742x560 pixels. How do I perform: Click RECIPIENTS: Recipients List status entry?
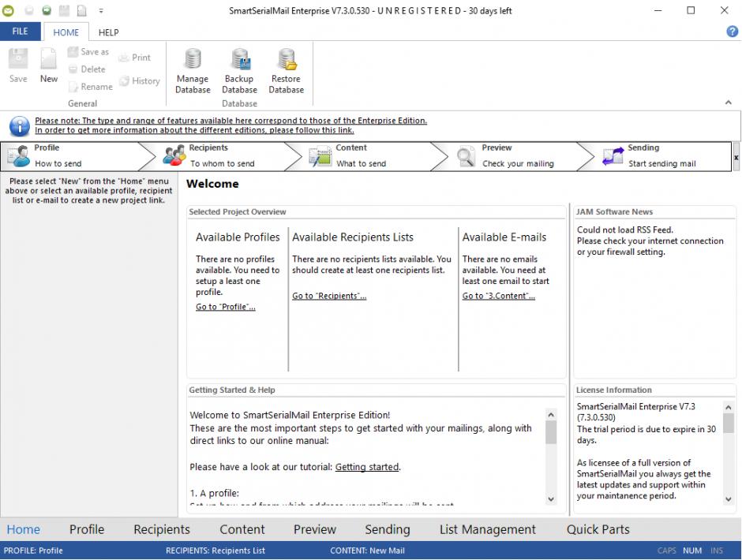point(215,551)
